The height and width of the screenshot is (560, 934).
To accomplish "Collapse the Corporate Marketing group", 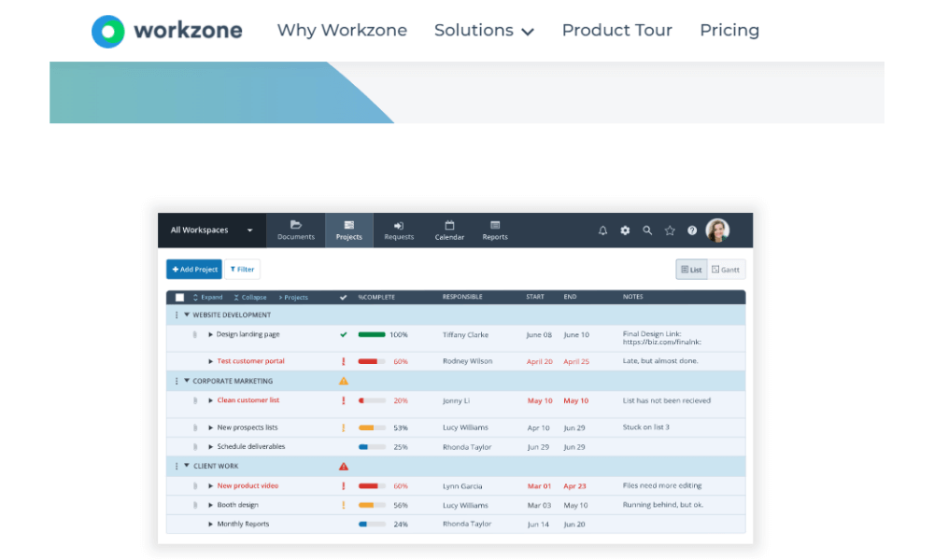I will (187, 381).
